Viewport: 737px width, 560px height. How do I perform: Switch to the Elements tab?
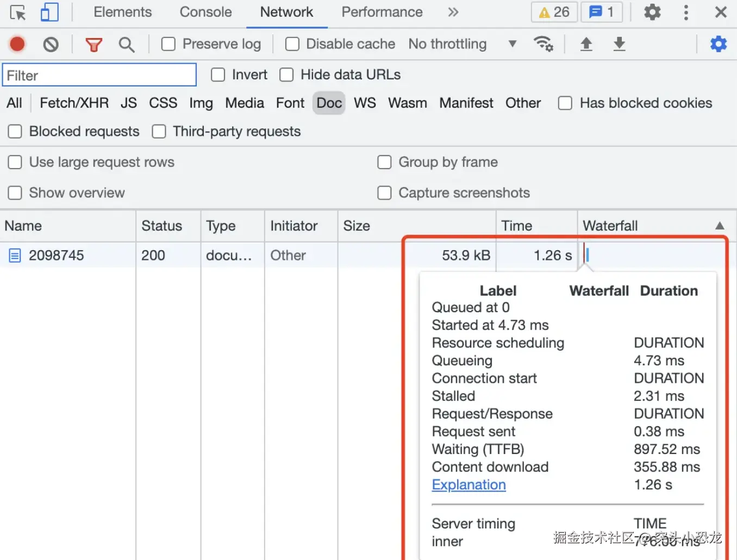point(123,12)
